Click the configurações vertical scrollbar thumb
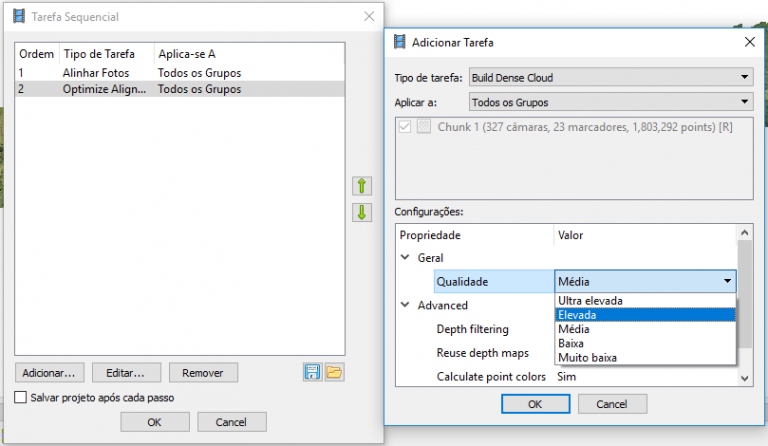 [744, 294]
